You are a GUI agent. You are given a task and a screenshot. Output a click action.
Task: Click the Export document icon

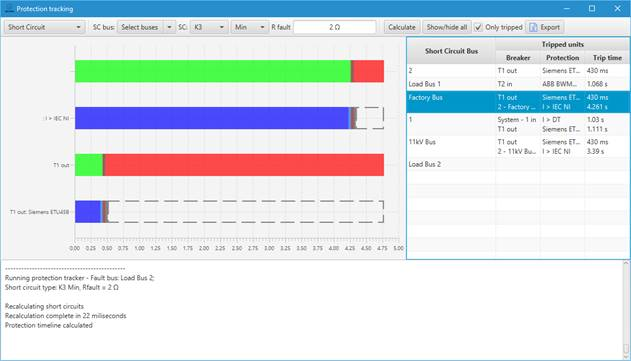pyautogui.click(x=533, y=27)
